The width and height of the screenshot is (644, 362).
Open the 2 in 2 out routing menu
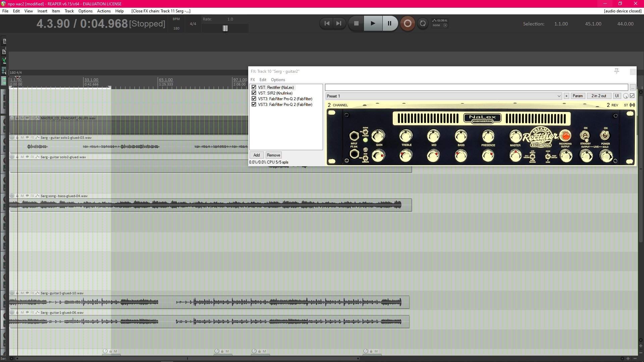coord(598,96)
